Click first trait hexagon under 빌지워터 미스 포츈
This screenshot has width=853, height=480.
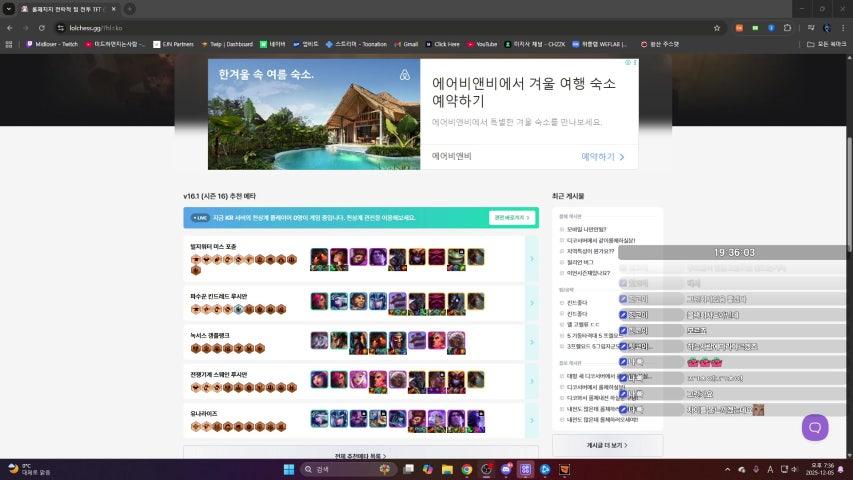coord(196,260)
